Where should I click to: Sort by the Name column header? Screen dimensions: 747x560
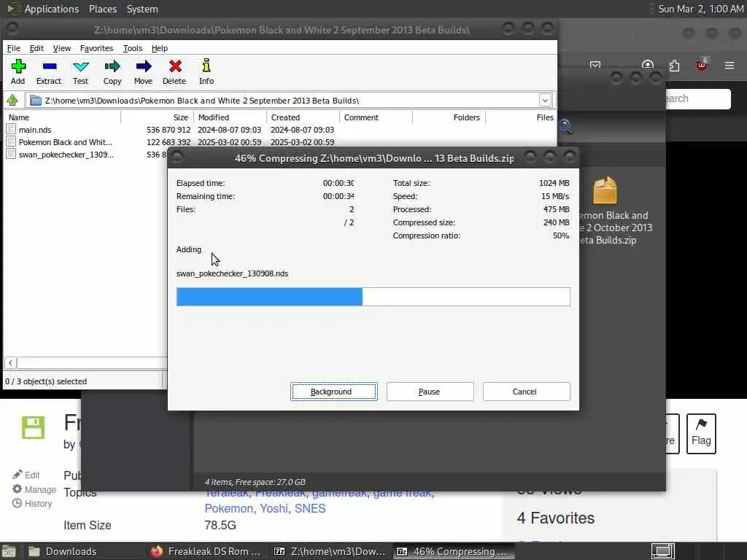pos(63,117)
